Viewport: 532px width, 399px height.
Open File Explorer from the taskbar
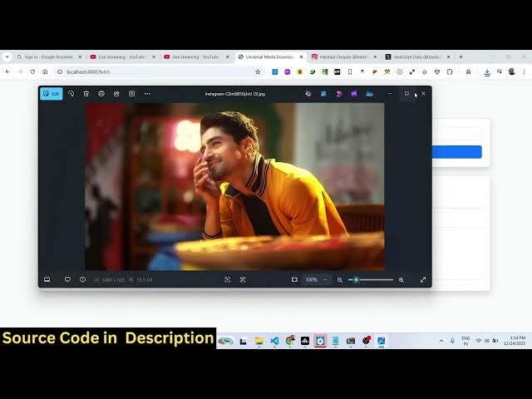259,341
